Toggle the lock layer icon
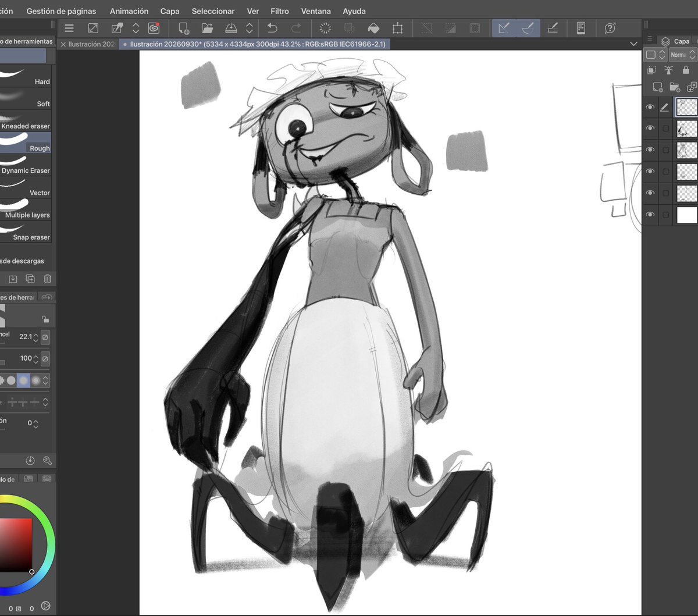698x616 pixels. pos(685,70)
